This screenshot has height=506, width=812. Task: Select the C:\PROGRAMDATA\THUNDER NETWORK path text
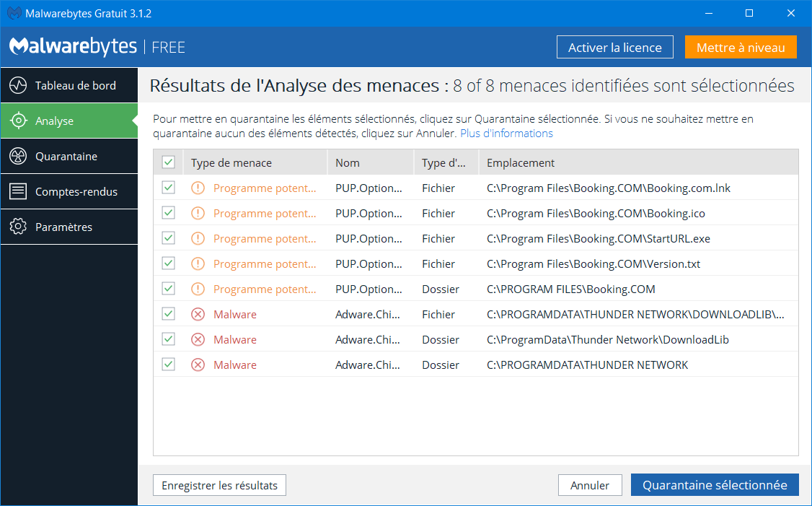pyautogui.click(x=587, y=365)
